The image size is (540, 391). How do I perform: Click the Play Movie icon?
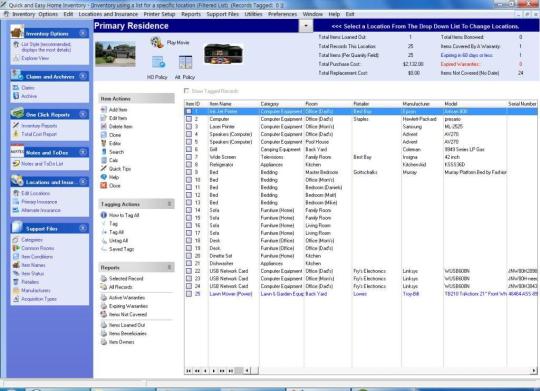[x=157, y=42]
